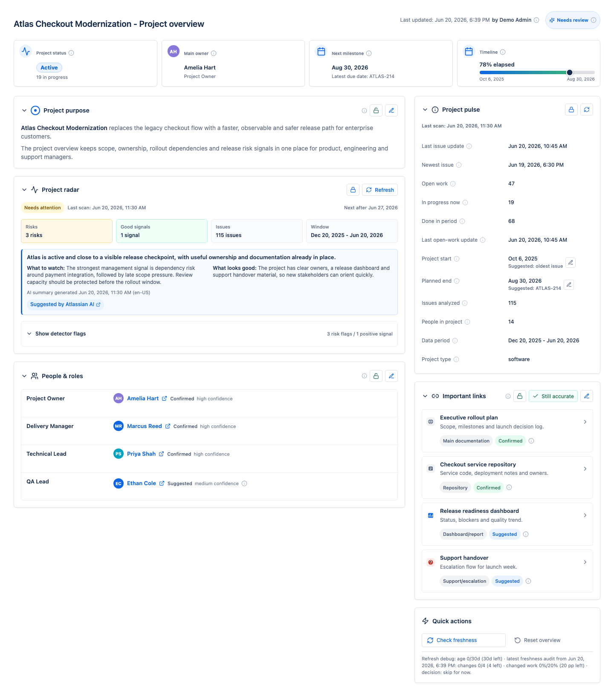Collapse the People & roles section

tap(24, 376)
